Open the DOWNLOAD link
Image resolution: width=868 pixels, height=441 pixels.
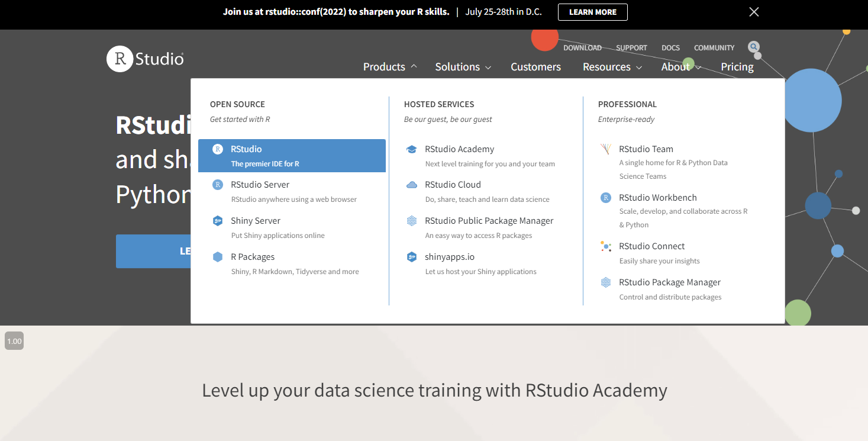[582, 48]
